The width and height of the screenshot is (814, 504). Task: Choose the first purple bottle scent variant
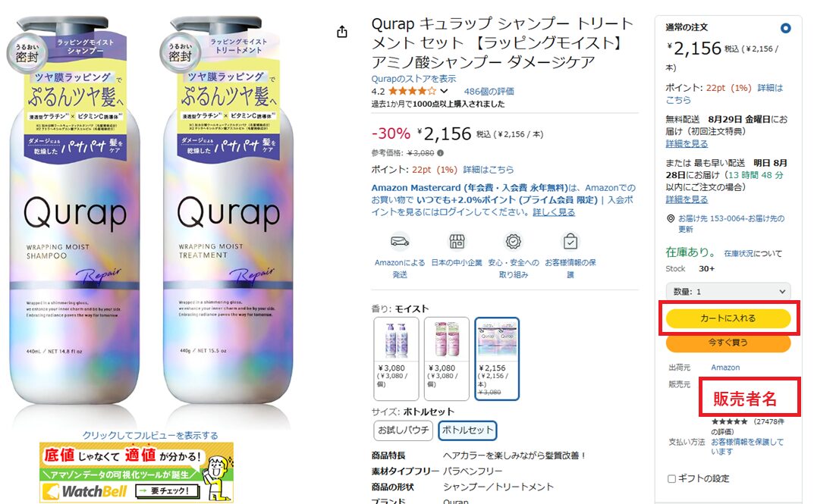[x=396, y=358]
